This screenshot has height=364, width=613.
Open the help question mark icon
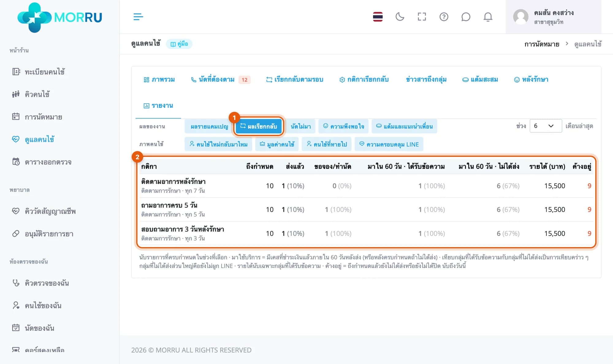pos(444,17)
